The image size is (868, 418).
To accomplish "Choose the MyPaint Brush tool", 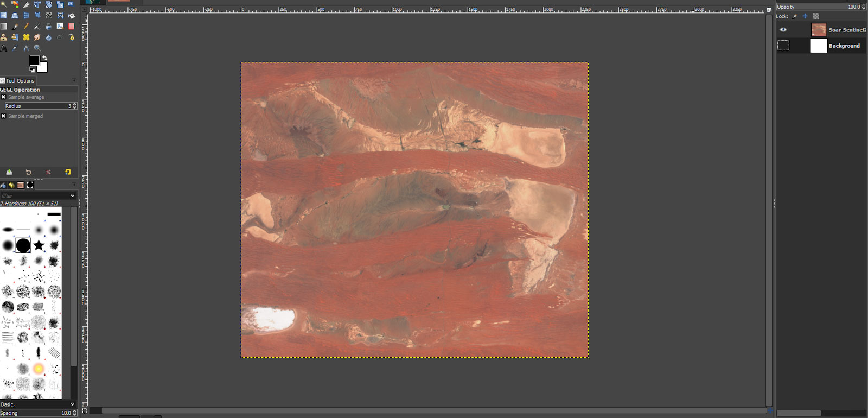I will click(60, 26).
